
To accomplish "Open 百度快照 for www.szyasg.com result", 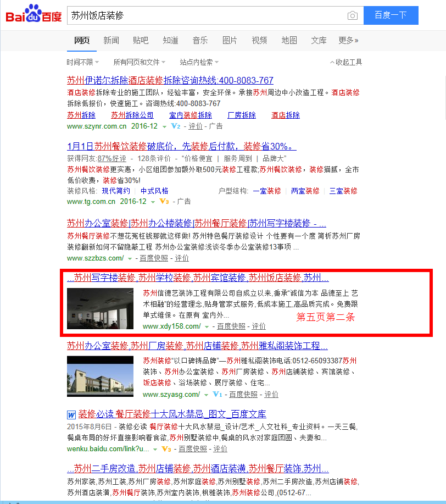I will click(243, 395).
